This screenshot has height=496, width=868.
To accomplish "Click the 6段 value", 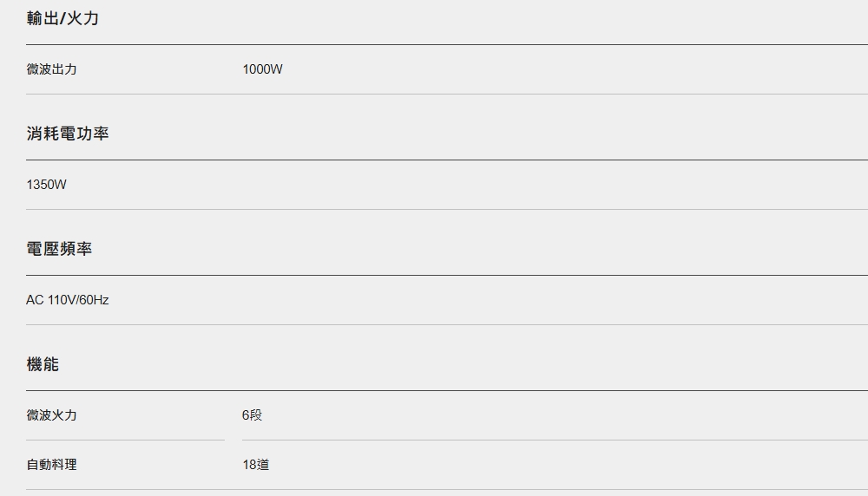I will click(252, 415).
